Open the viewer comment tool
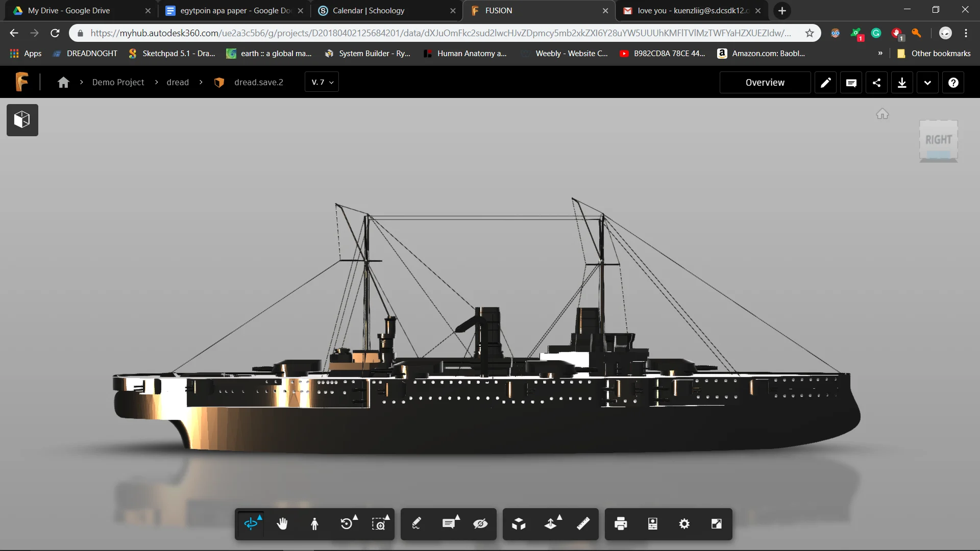This screenshot has width=980, height=551. point(449,524)
